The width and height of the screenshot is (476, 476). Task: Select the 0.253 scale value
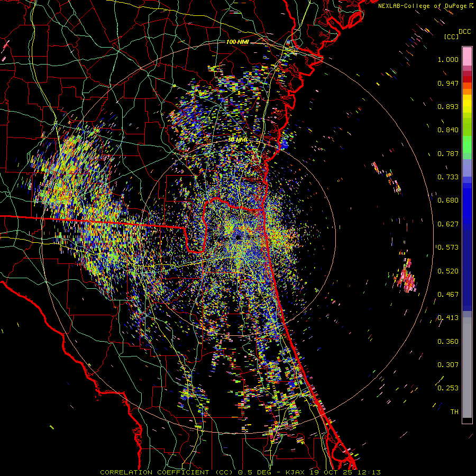(x=448, y=388)
